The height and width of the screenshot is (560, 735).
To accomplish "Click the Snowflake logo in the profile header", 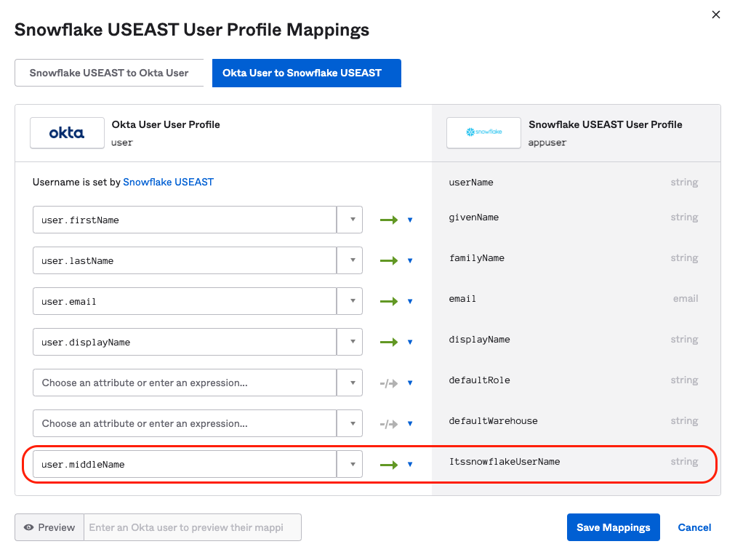I will pos(483,132).
